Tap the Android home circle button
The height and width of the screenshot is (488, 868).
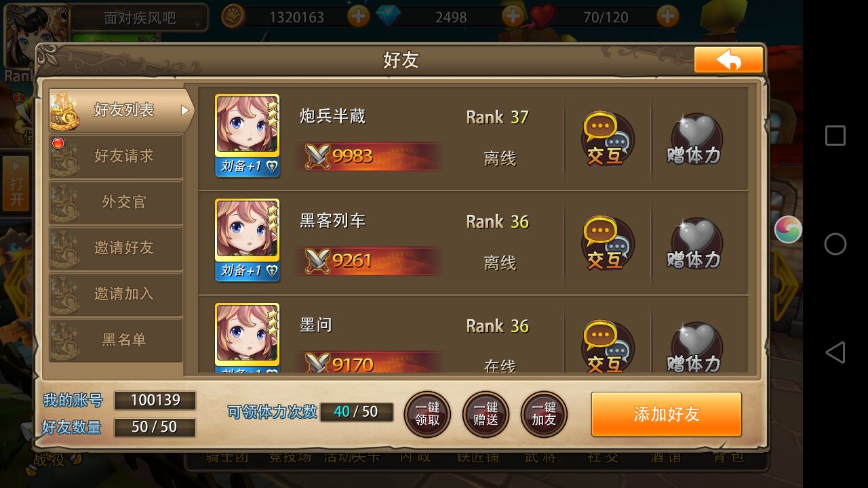click(835, 244)
